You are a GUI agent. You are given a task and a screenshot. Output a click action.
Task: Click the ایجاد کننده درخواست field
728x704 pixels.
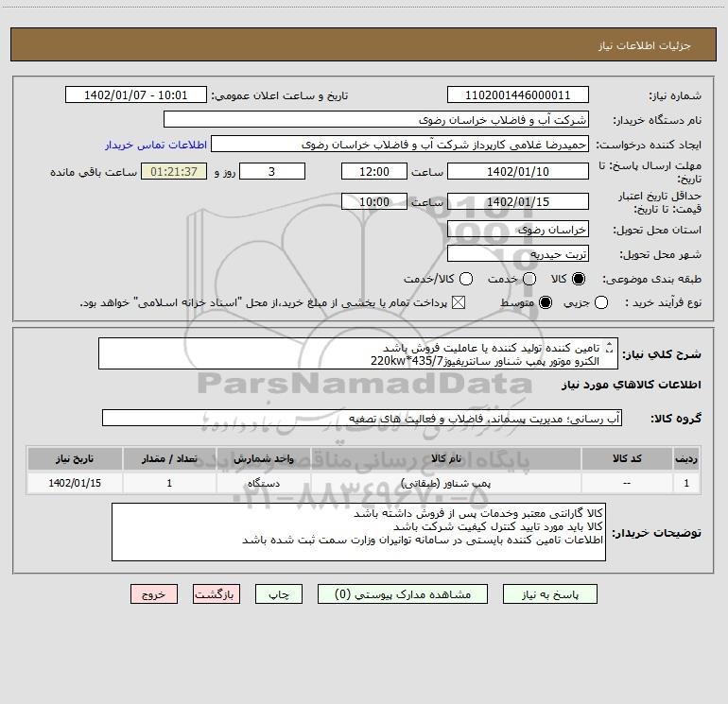[400, 144]
